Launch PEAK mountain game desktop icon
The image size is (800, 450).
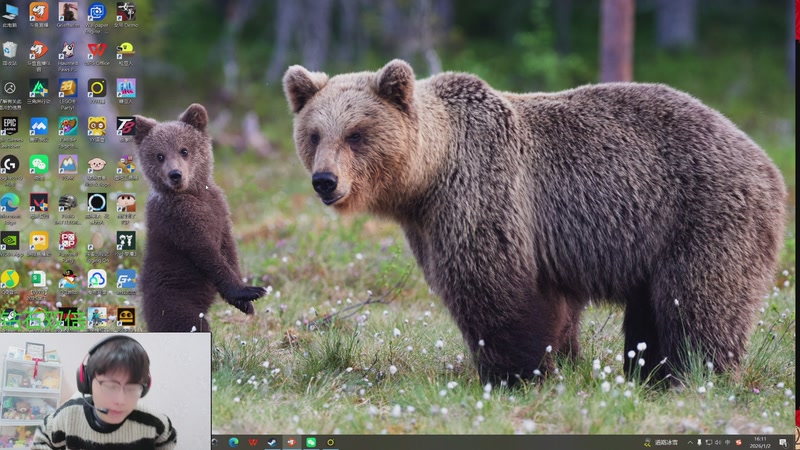pos(68,167)
